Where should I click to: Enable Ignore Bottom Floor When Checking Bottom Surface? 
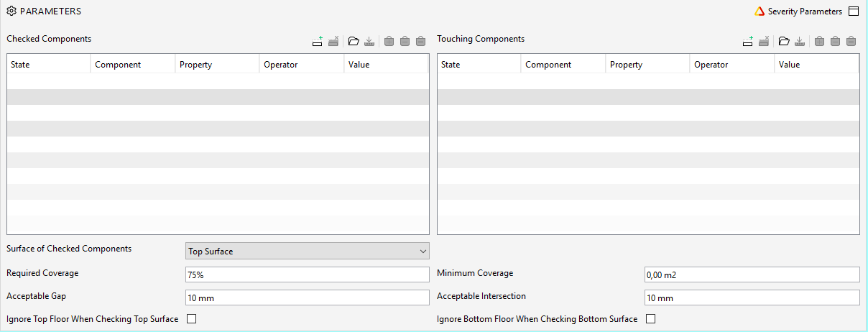(651, 319)
